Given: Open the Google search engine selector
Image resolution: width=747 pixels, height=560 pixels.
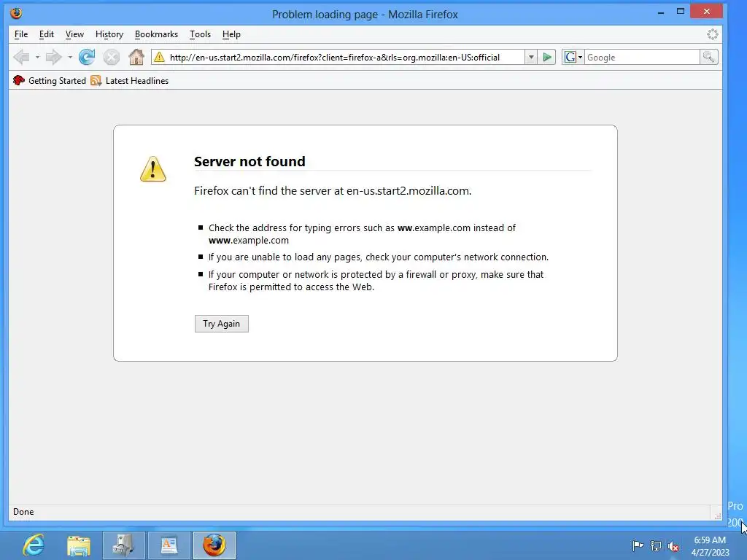Looking at the screenshot, I should point(573,57).
